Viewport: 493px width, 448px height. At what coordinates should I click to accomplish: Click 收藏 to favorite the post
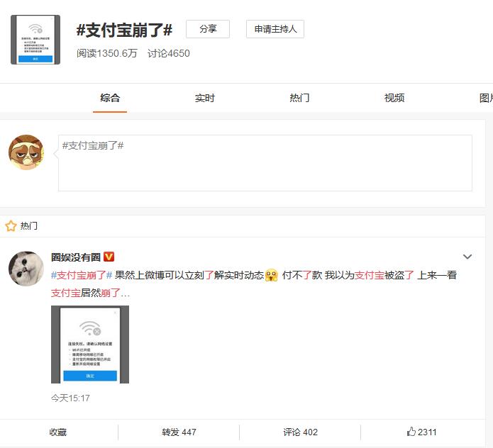point(58,432)
